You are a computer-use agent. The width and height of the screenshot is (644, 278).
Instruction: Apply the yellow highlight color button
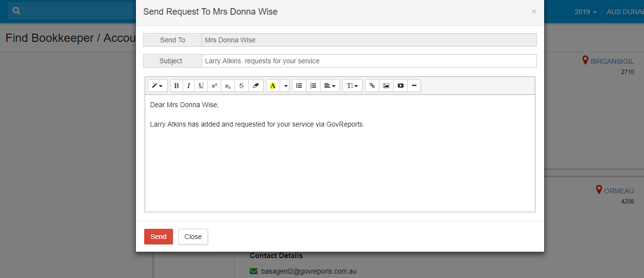tap(273, 86)
